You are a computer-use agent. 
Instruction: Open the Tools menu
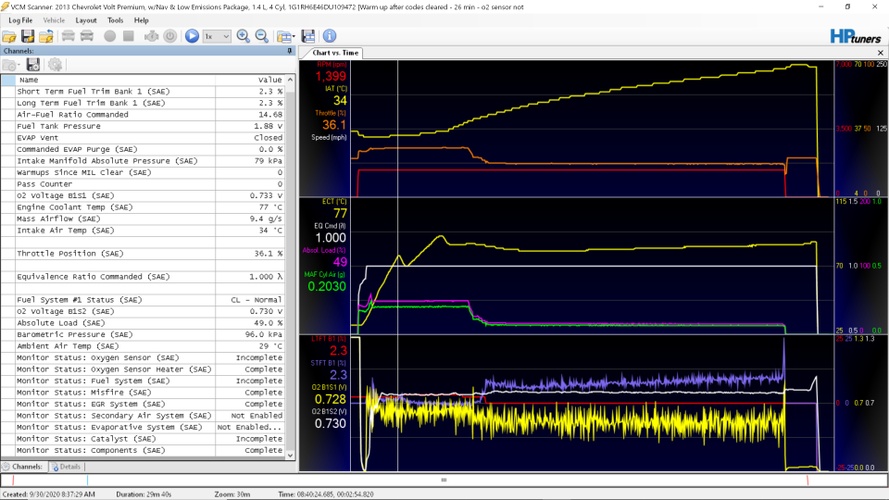pyautogui.click(x=115, y=20)
